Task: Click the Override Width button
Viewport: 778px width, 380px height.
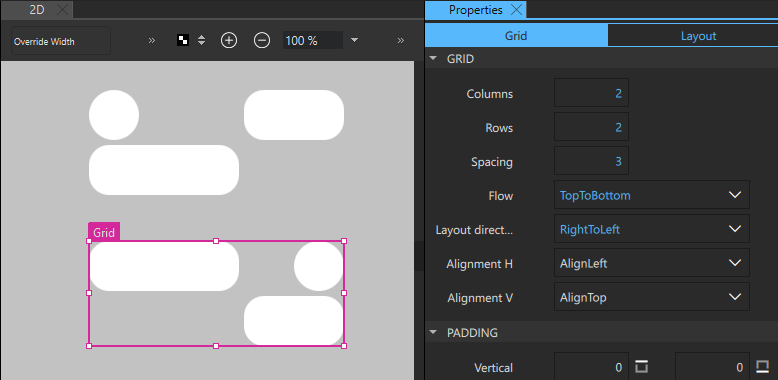Action: 61,41
